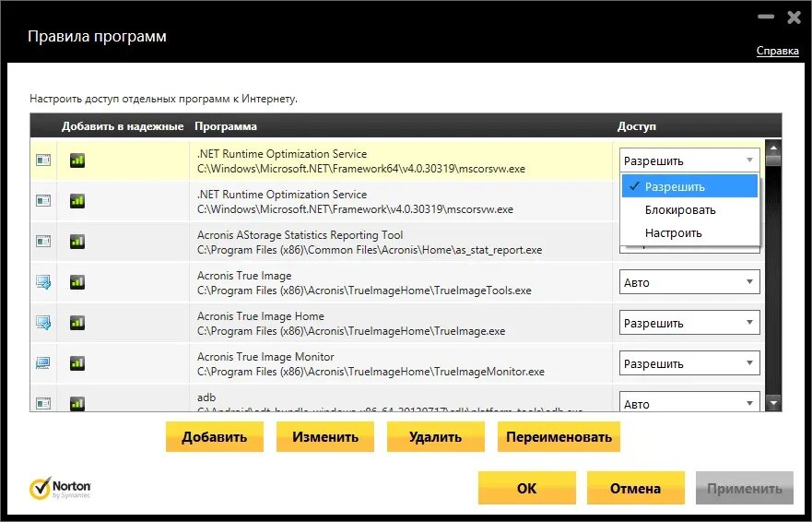Open Авто dropdown for adb row
The image size is (812, 522).
click(x=689, y=402)
